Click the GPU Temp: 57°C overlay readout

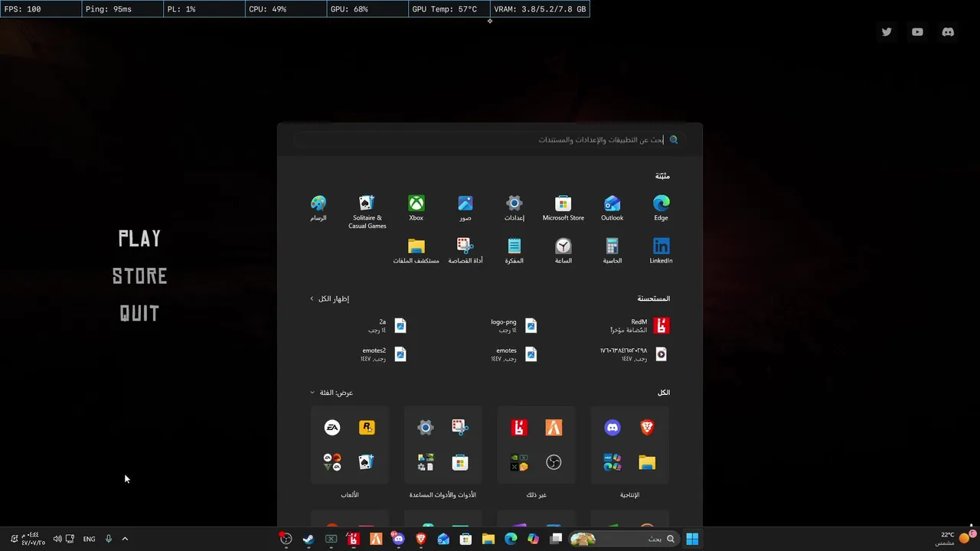click(449, 9)
